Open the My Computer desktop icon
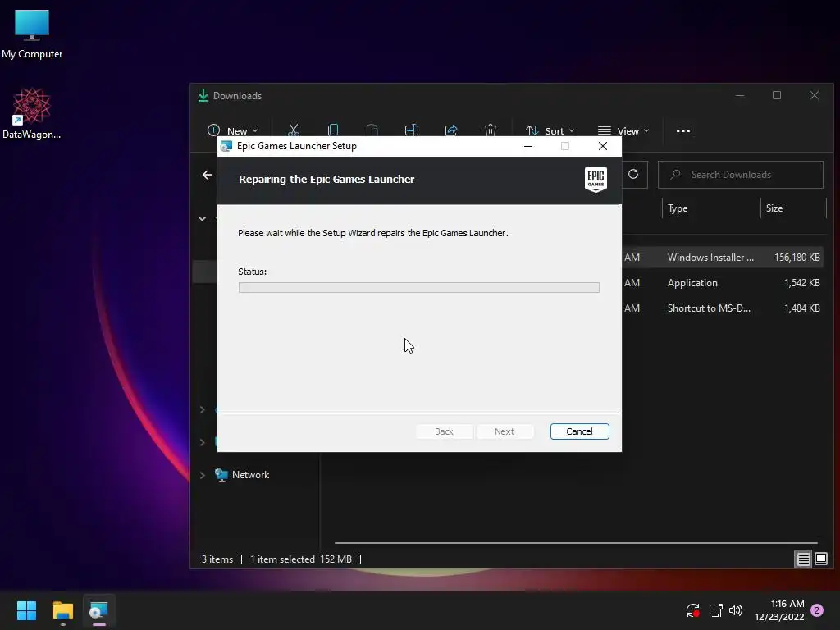The height and width of the screenshot is (630, 840). tap(32, 34)
